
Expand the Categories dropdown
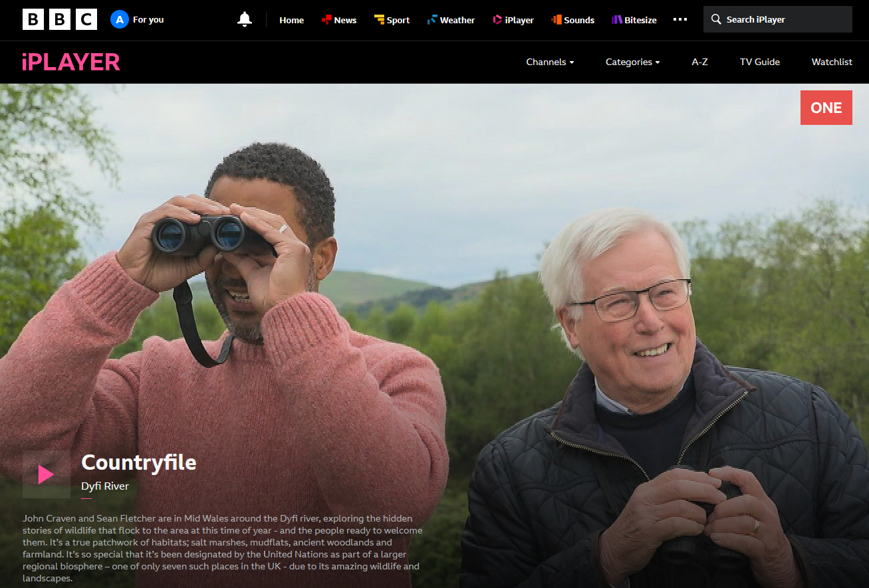632,62
